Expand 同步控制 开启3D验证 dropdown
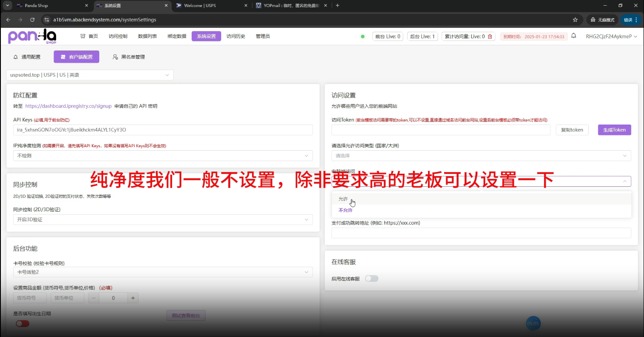 [163, 219]
